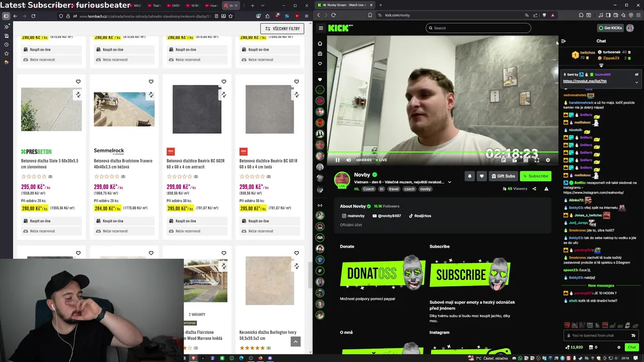Go to Kick home via house icon

pos(319,44)
